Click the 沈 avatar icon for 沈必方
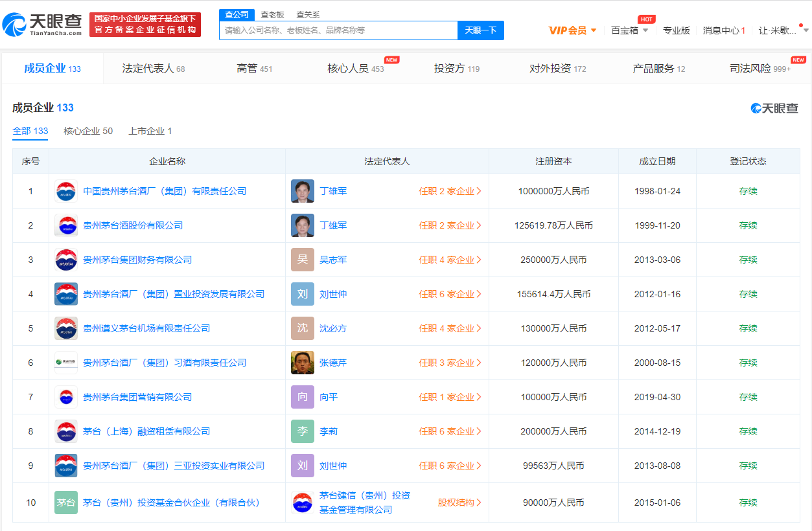 point(303,328)
